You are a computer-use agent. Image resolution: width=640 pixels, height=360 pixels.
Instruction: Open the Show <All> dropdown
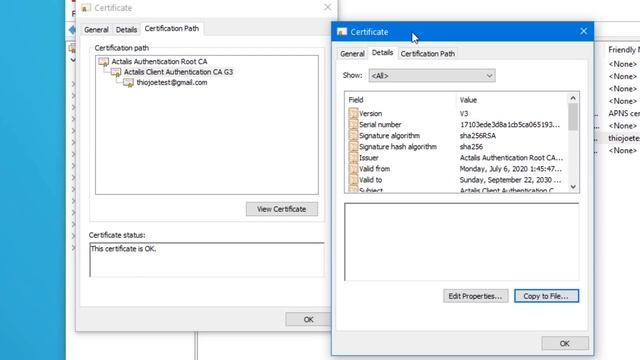pos(432,76)
